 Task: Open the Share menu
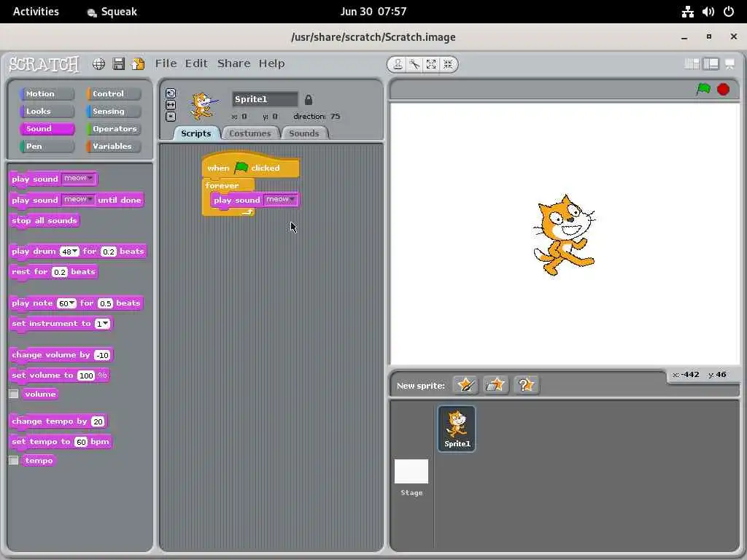click(234, 63)
